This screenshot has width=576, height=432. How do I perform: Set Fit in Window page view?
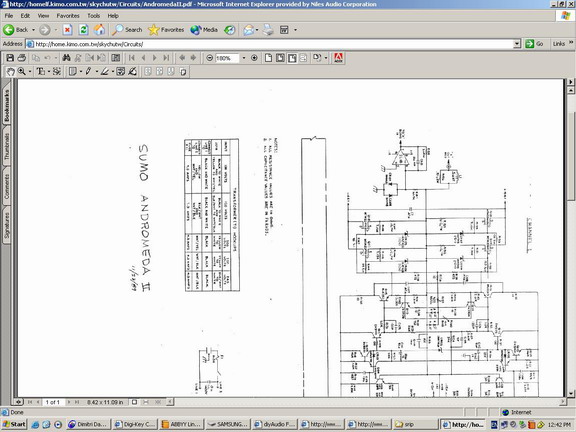[280, 58]
